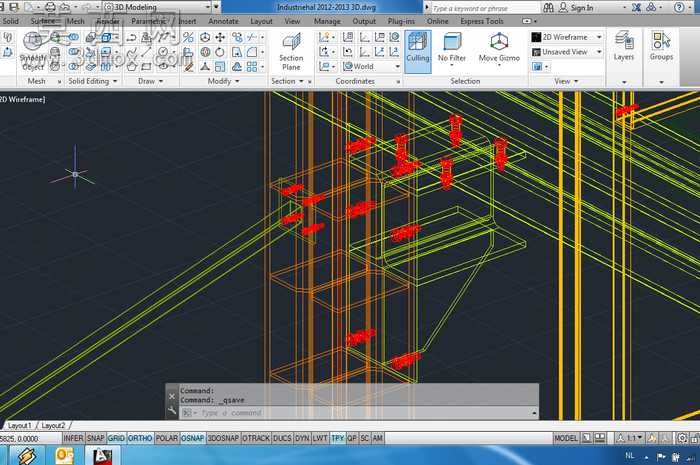Click the binoculars search icon
Viewport: 700px width, 465px height.
click(x=548, y=8)
